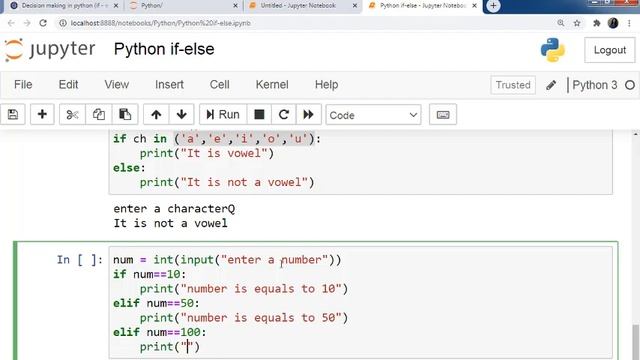This screenshot has width=640, height=360.
Task: Click the In [ ]: cell prompt
Action: [x=80, y=260]
